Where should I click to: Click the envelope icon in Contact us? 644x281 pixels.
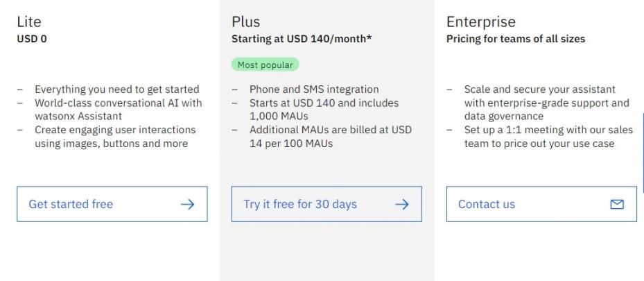point(616,204)
